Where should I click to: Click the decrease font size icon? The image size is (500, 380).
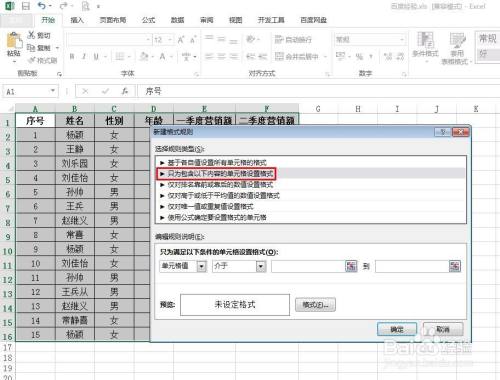pos(193,40)
